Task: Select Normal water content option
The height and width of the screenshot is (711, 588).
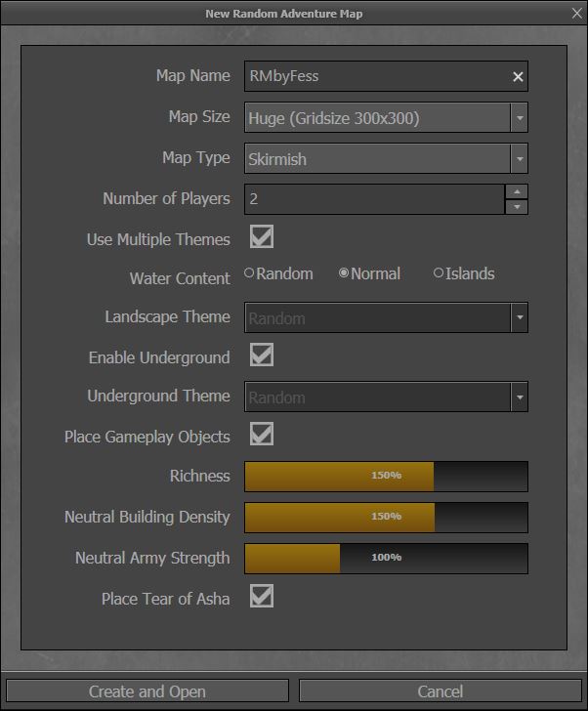Action: click(x=344, y=274)
